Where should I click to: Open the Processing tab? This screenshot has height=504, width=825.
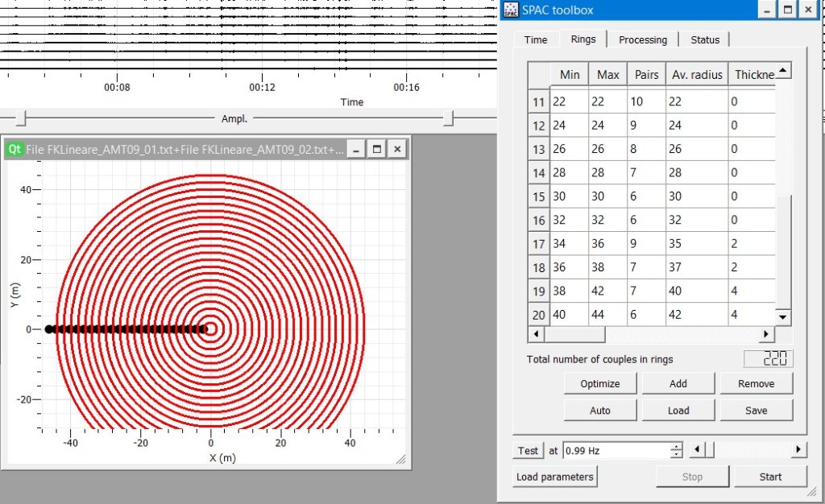642,39
